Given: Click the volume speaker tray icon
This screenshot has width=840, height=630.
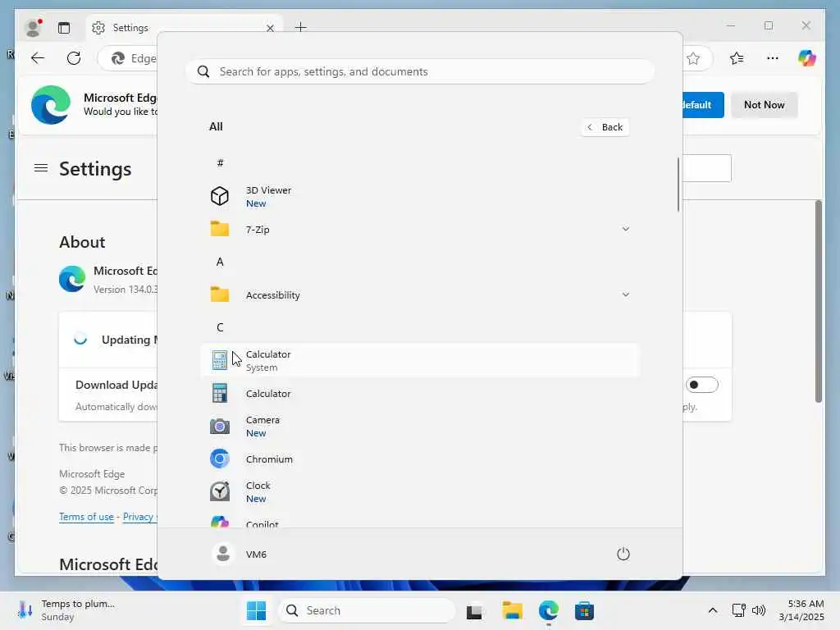Looking at the screenshot, I should (759, 610).
